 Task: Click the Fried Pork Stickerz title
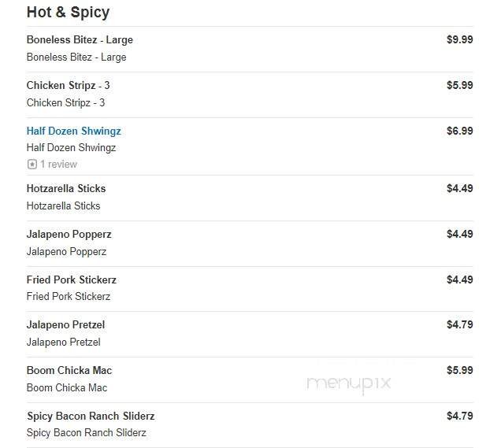click(71, 280)
